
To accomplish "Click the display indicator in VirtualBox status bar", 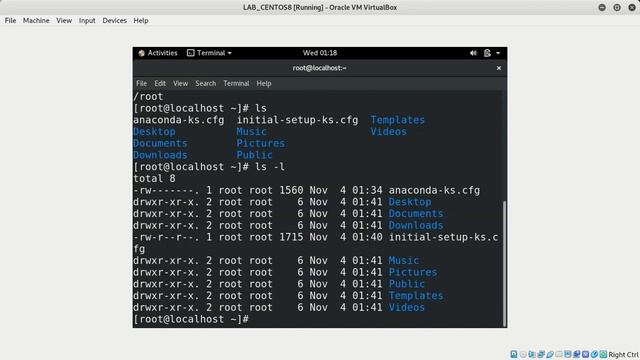I will pyautogui.click(x=568, y=354).
